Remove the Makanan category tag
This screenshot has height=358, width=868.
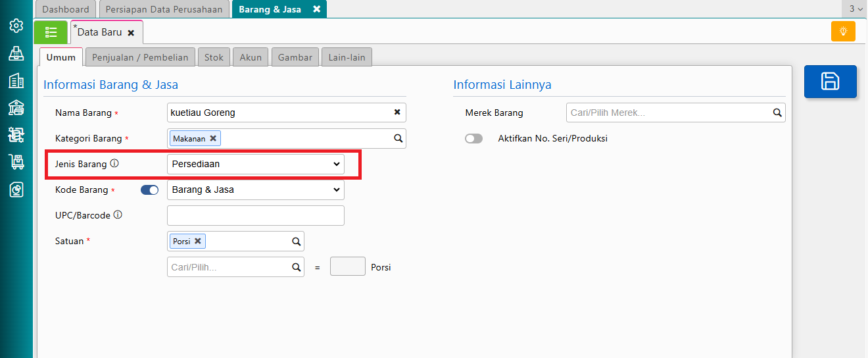click(213, 138)
